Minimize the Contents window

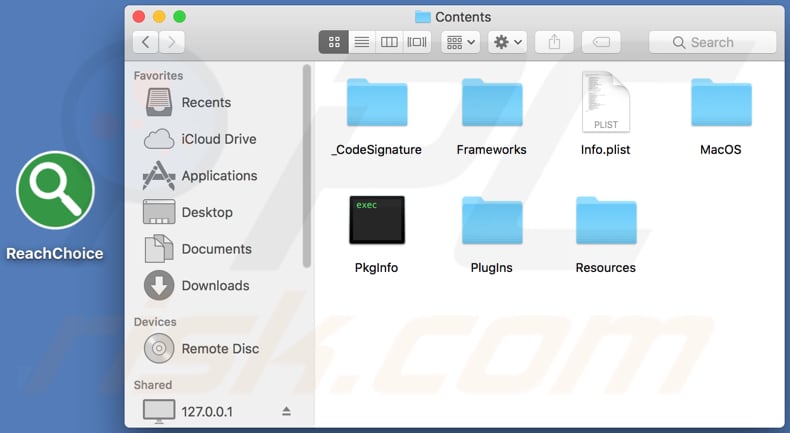pyautogui.click(x=159, y=17)
